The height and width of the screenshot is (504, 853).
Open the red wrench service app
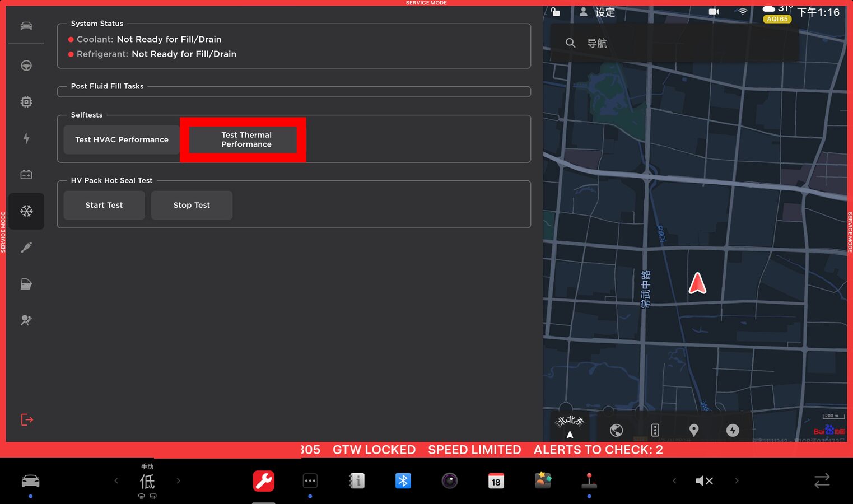click(263, 480)
